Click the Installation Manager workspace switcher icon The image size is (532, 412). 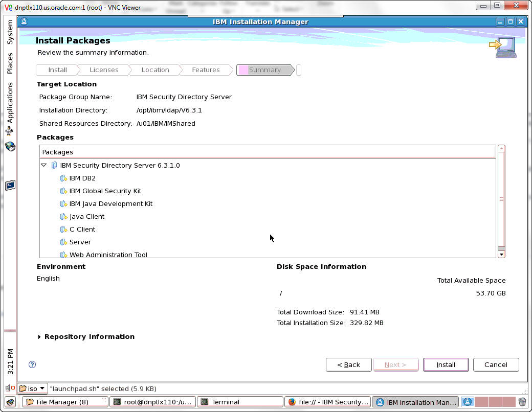coord(468,402)
